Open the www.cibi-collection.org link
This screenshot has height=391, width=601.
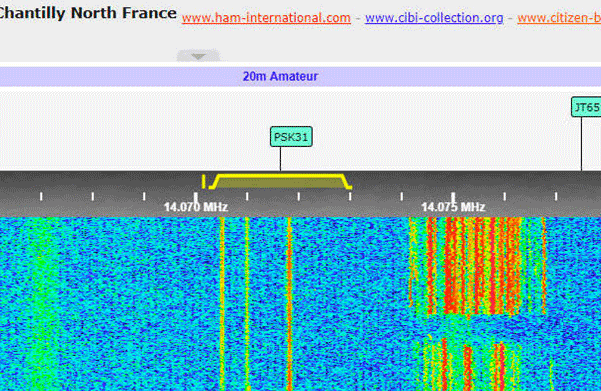coord(434,18)
